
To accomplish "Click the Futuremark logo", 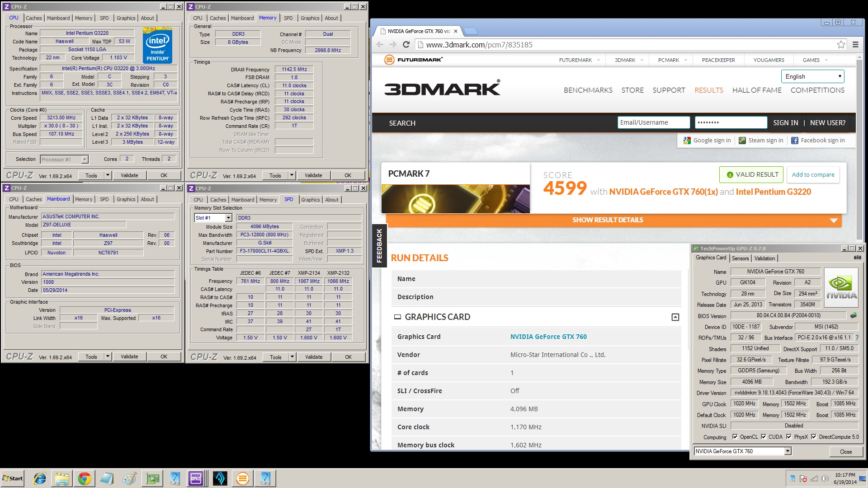I will 413,60.
